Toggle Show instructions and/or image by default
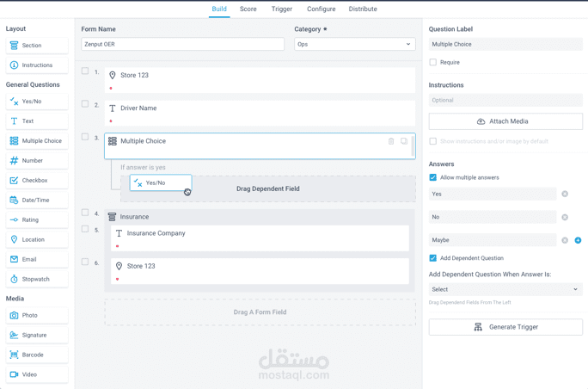 pos(432,141)
